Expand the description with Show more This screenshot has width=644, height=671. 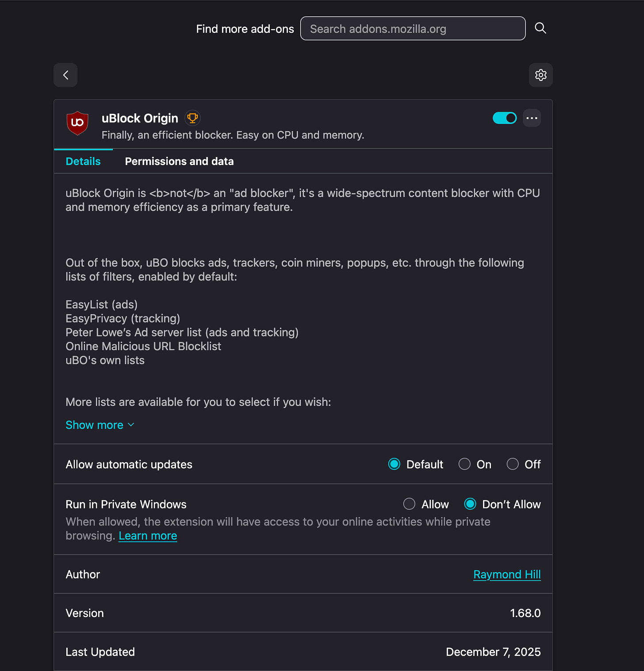point(100,425)
